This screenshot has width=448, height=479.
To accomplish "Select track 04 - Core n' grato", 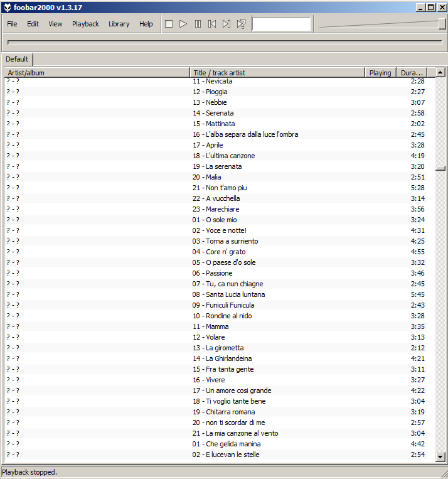I will 216,252.
